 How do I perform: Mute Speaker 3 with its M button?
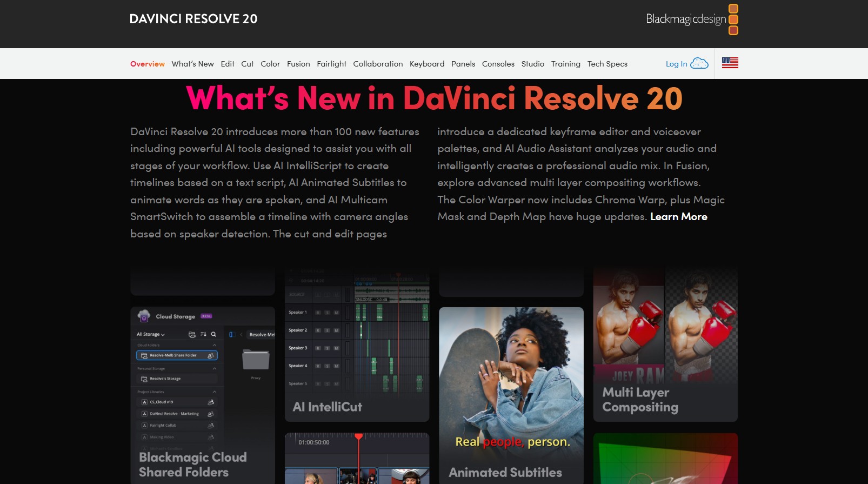click(336, 348)
